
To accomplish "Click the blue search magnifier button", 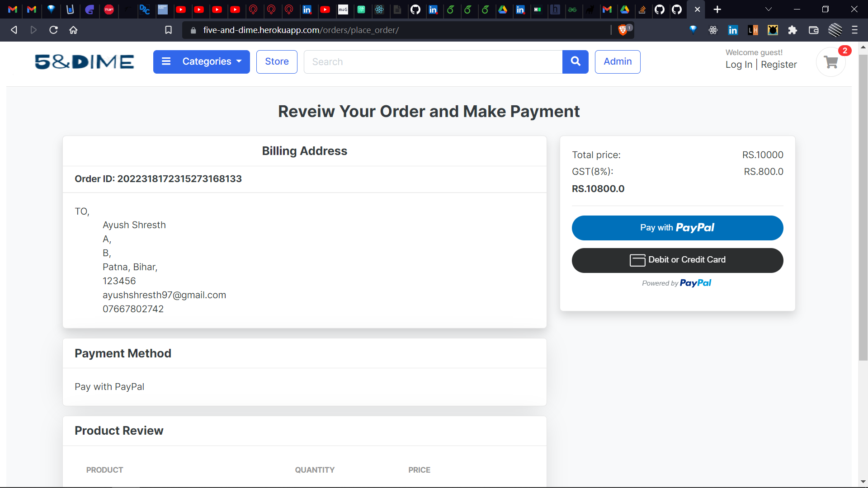I will click(x=575, y=61).
